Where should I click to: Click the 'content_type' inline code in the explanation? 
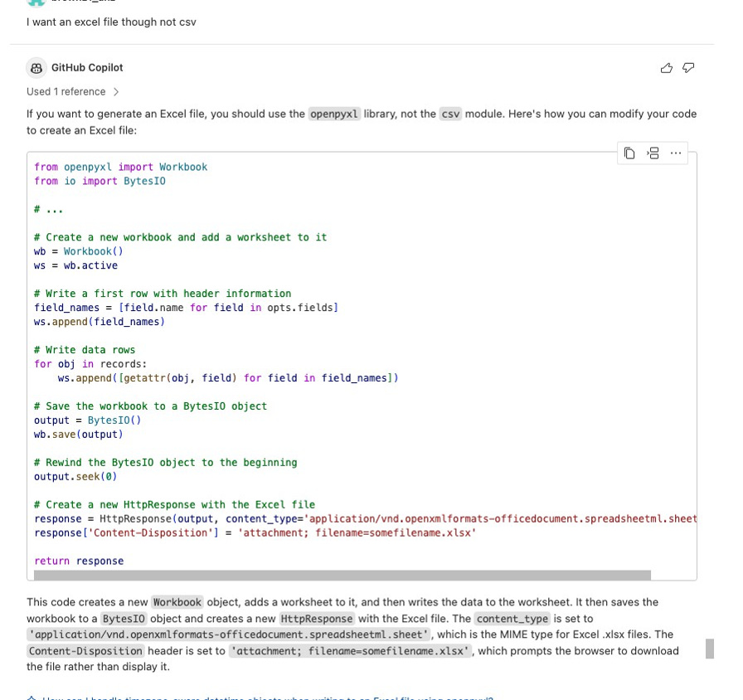coord(512,619)
